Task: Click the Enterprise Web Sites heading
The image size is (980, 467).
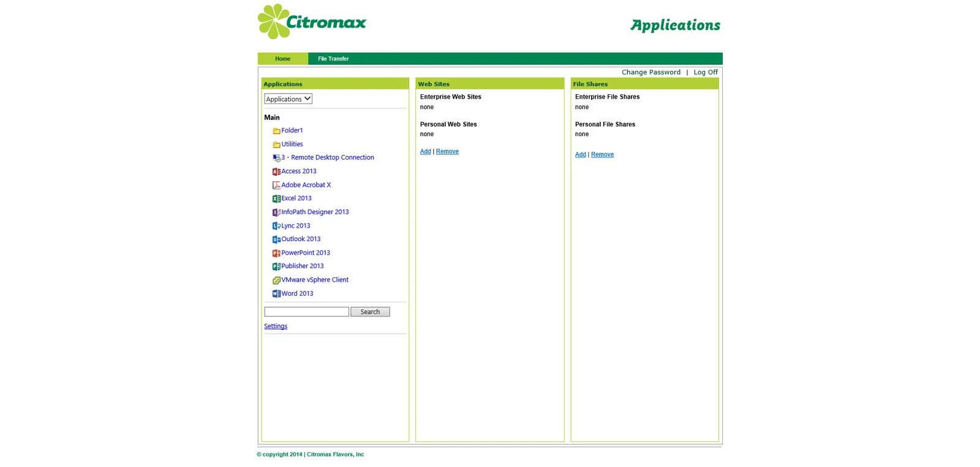Action: [x=451, y=97]
